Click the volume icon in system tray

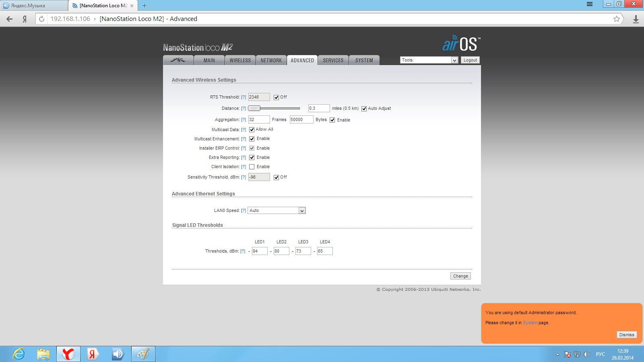(587, 354)
